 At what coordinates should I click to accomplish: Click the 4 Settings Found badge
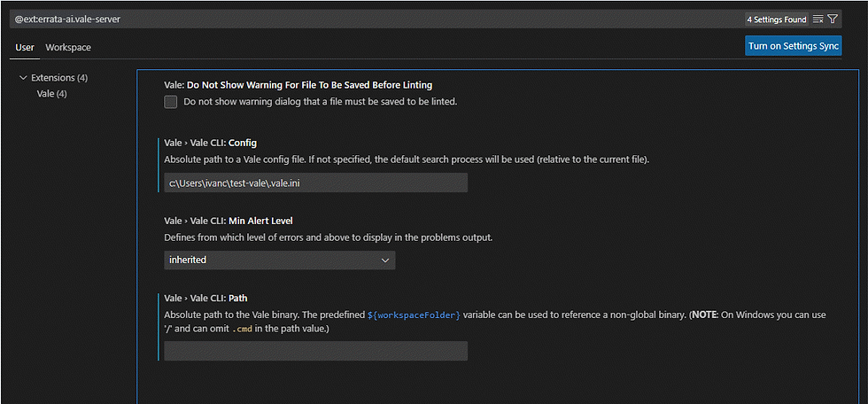coord(777,19)
